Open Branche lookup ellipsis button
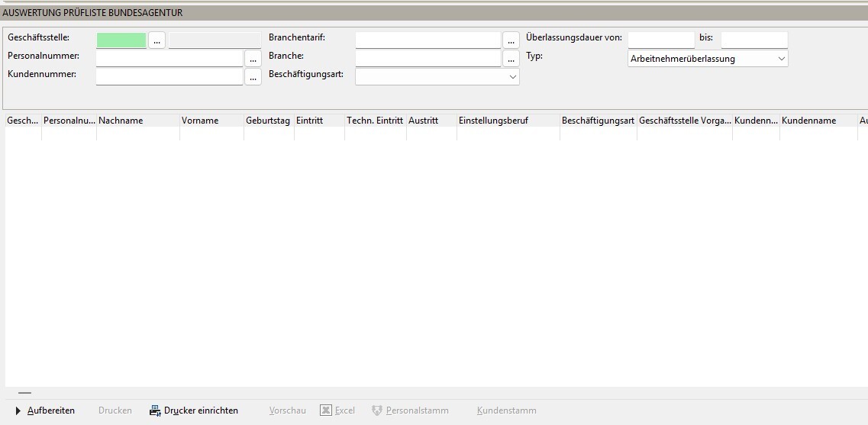The width and height of the screenshot is (868, 425). click(511, 59)
